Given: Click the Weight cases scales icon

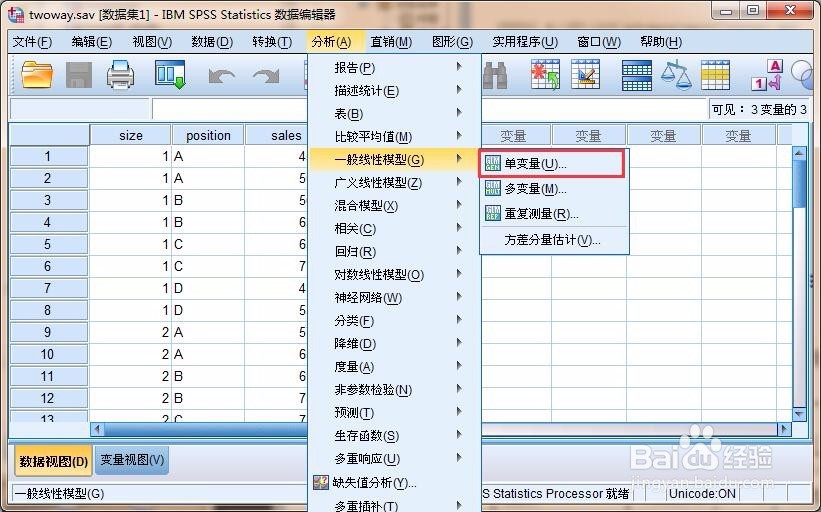Looking at the screenshot, I should [x=676, y=75].
